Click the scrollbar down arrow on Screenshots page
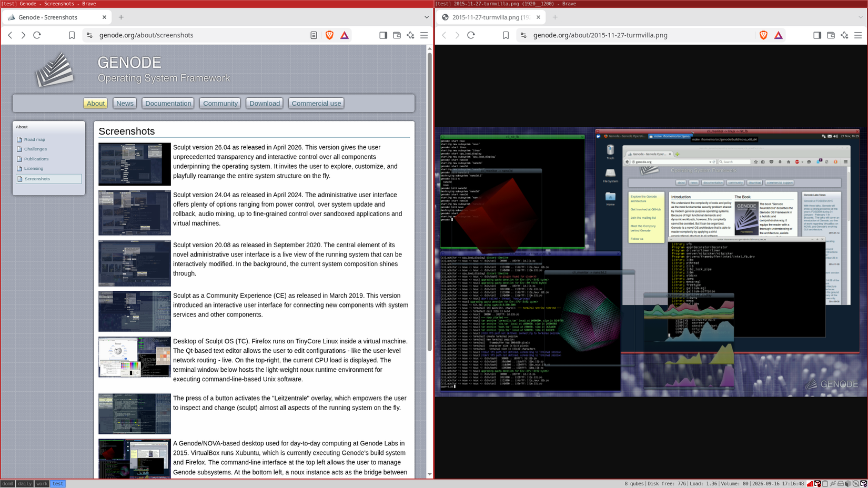Viewport: 868px width, 488px height. coord(429,474)
